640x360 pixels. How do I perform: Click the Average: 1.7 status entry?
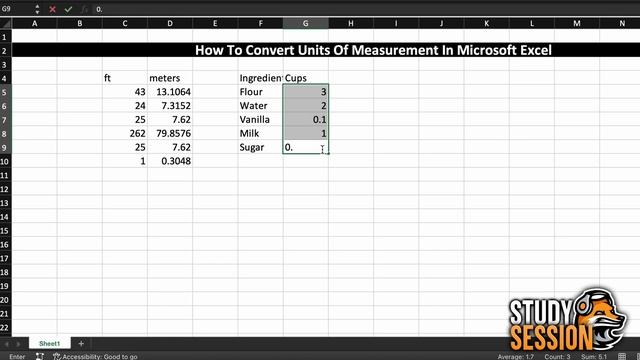(x=516, y=357)
